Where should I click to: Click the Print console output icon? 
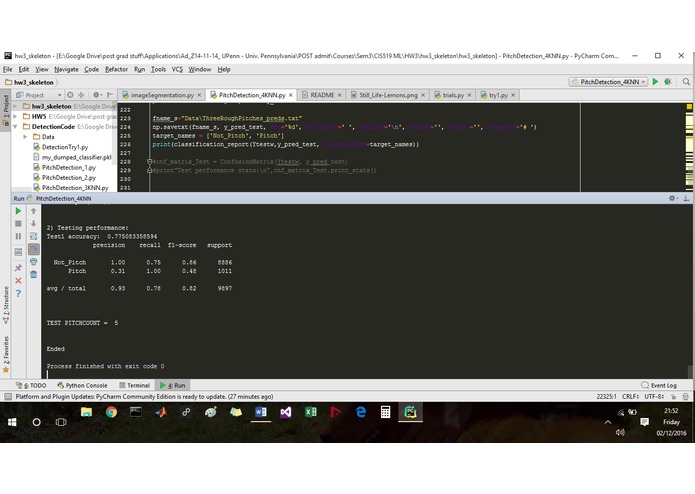(33, 262)
